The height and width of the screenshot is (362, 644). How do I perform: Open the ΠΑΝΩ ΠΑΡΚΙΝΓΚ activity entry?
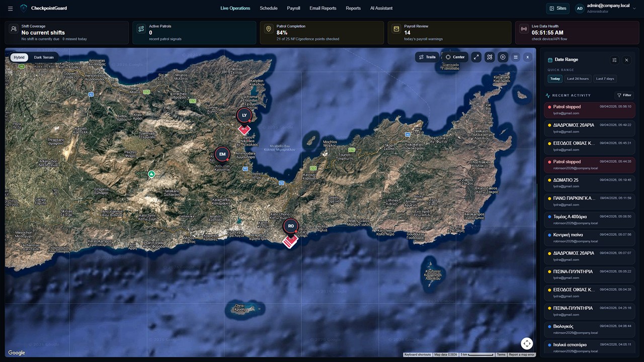click(590, 201)
